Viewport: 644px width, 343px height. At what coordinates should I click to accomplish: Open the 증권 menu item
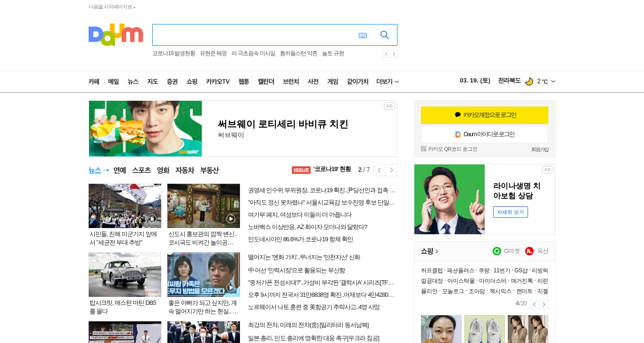pos(172,82)
